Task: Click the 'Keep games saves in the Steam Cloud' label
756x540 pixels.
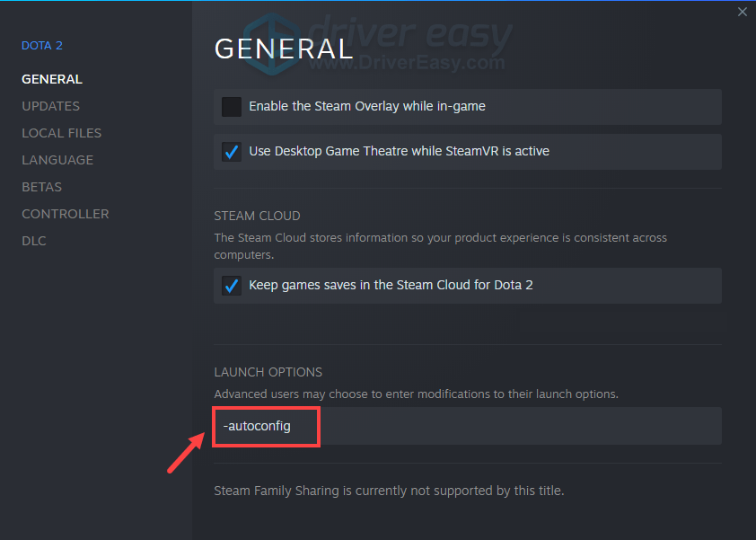Action: (x=391, y=285)
